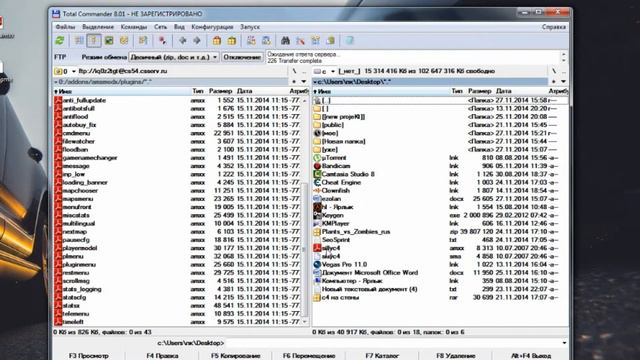Switch to brief file names view icon
This screenshot has height=360, width=640.
point(79,40)
